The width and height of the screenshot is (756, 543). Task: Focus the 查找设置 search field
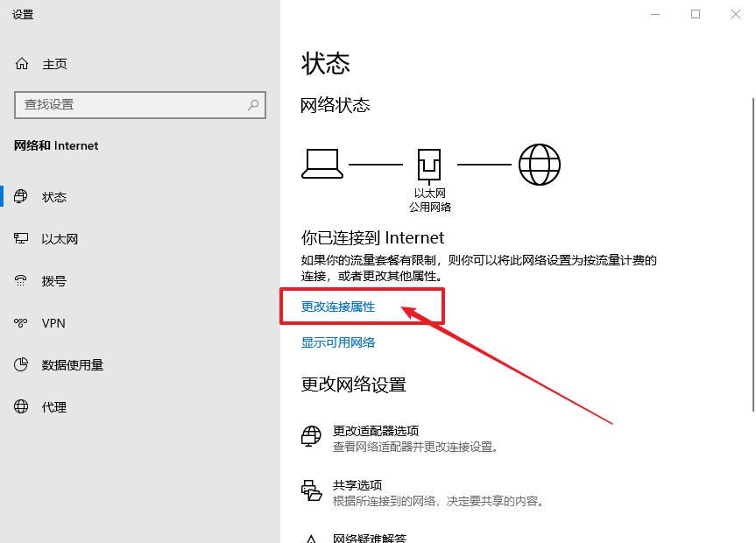pyautogui.click(x=131, y=105)
